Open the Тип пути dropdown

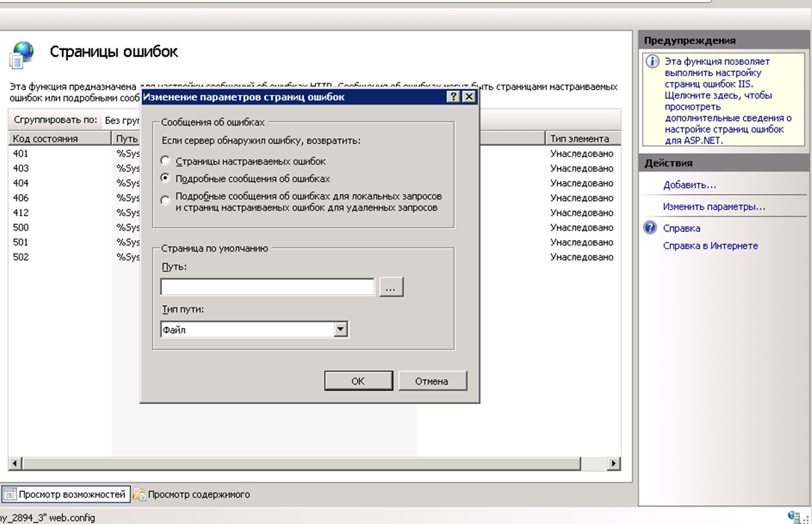[341, 328]
